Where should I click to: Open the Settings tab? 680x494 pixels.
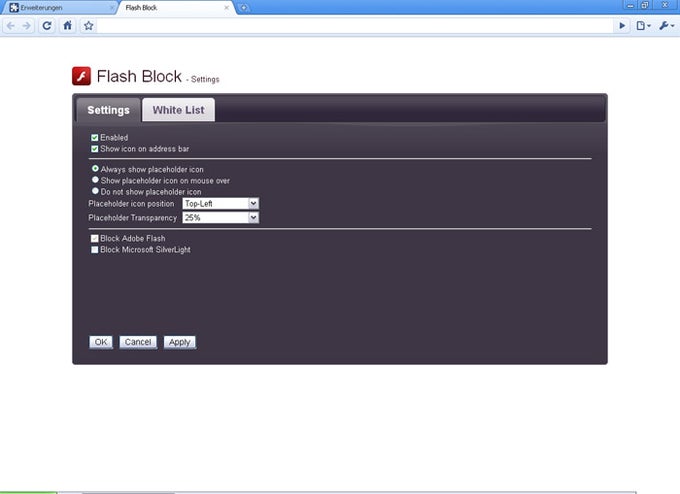click(108, 110)
